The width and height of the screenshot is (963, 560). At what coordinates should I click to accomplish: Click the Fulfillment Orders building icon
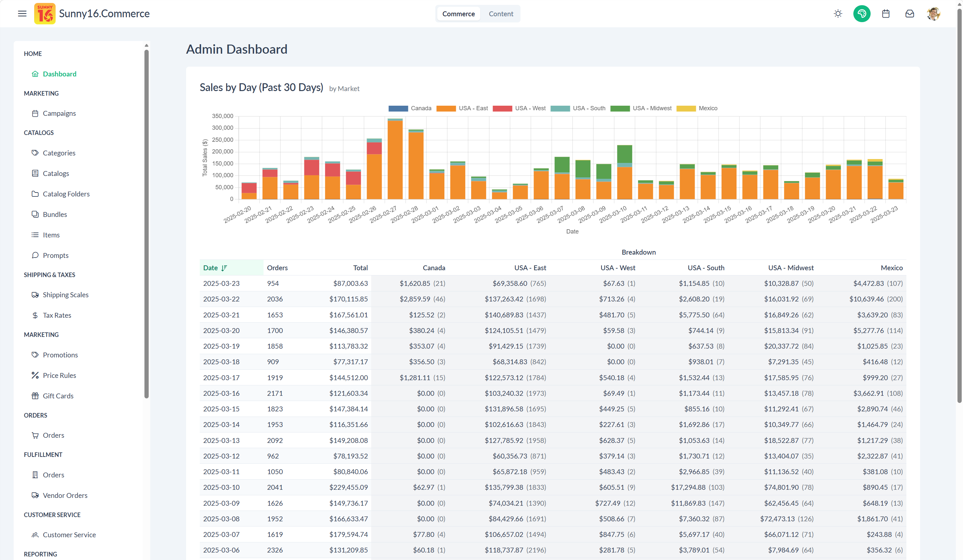click(x=35, y=475)
